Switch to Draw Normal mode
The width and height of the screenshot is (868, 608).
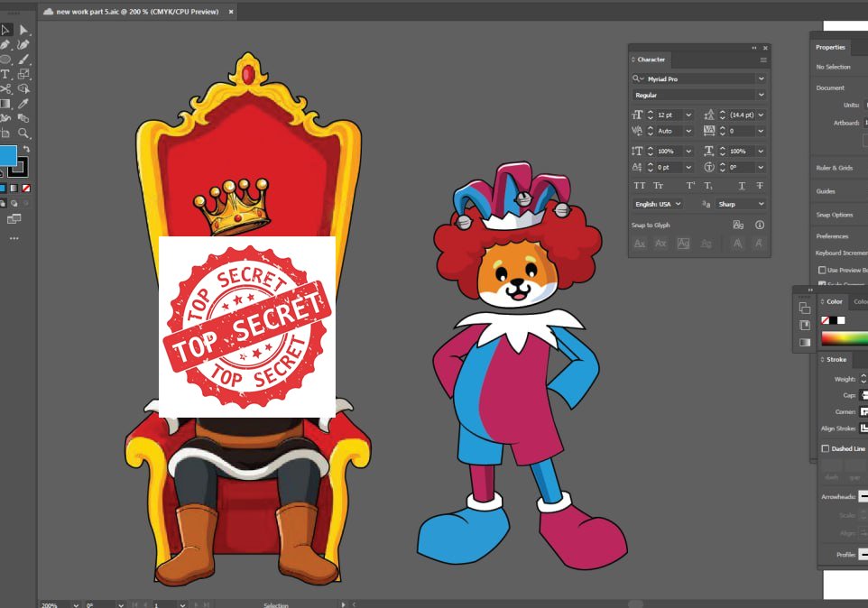coord(3,204)
